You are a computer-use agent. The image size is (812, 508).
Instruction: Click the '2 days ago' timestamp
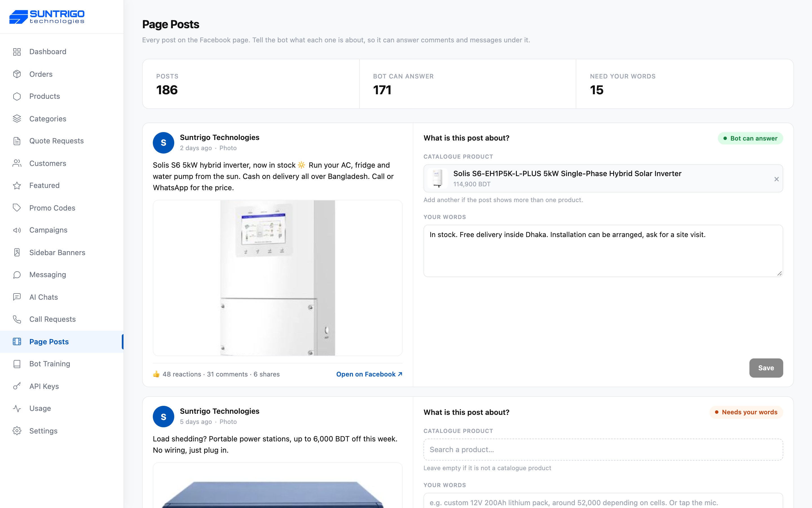[196, 148]
